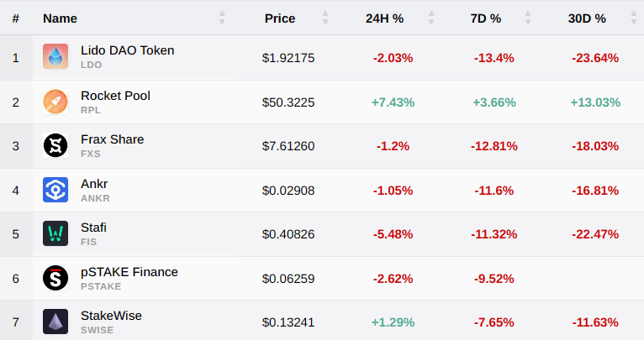Viewport: 644px width, 340px height.
Task: Sort by the 30D % column header
Action: tap(587, 18)
